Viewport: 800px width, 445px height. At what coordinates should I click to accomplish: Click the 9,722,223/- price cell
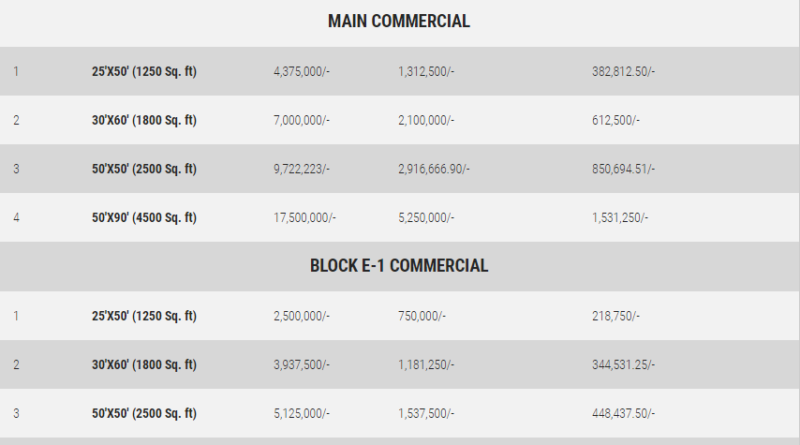pos(301,169)
